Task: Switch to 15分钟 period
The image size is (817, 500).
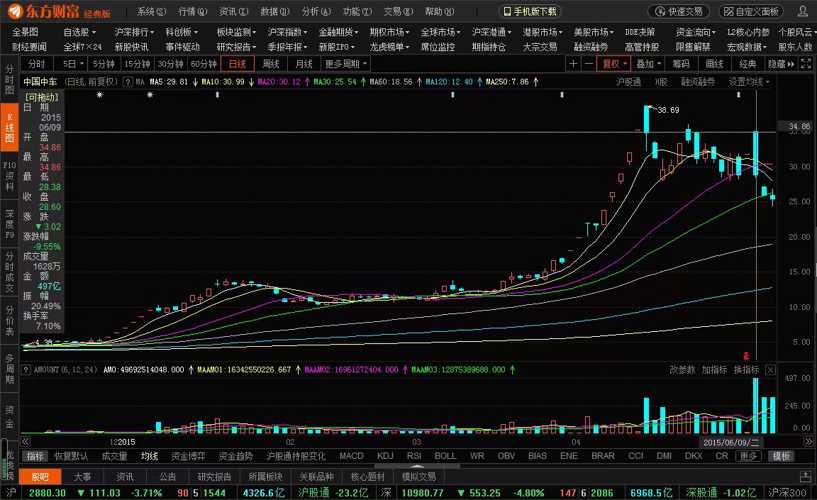Action: 137,64
